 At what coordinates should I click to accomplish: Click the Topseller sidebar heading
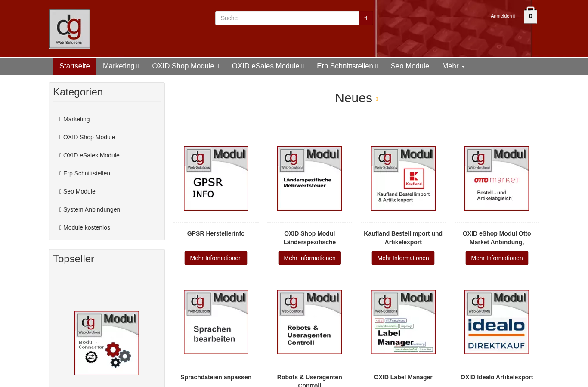74,259
